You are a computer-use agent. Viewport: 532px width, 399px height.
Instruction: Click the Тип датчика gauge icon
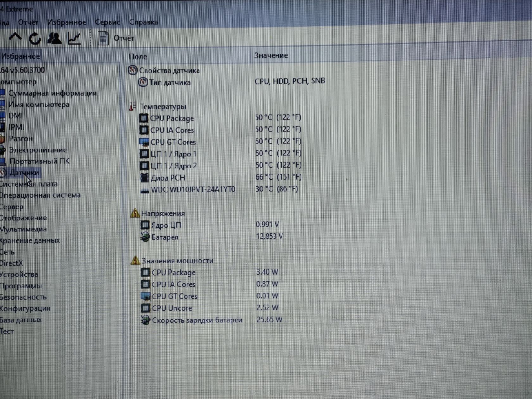143,82
